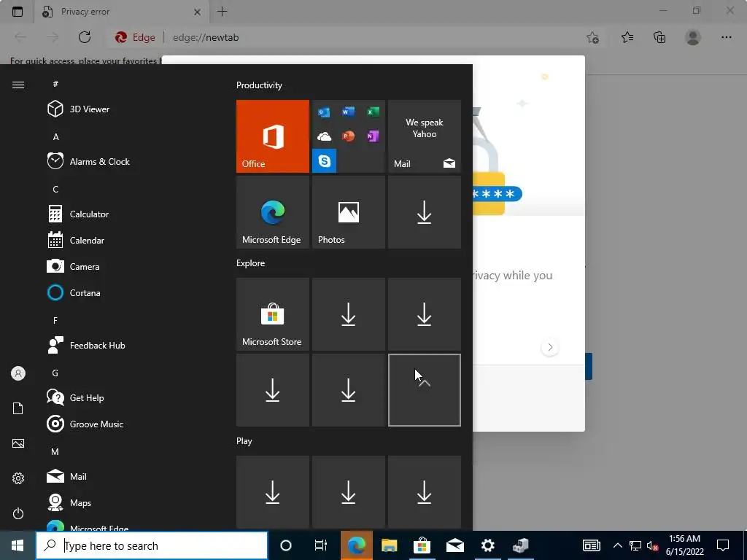Viewport: 747px width, 560px height.
Task: Open OneNote in the Office apps tile
Action: (x=373, y=136)
